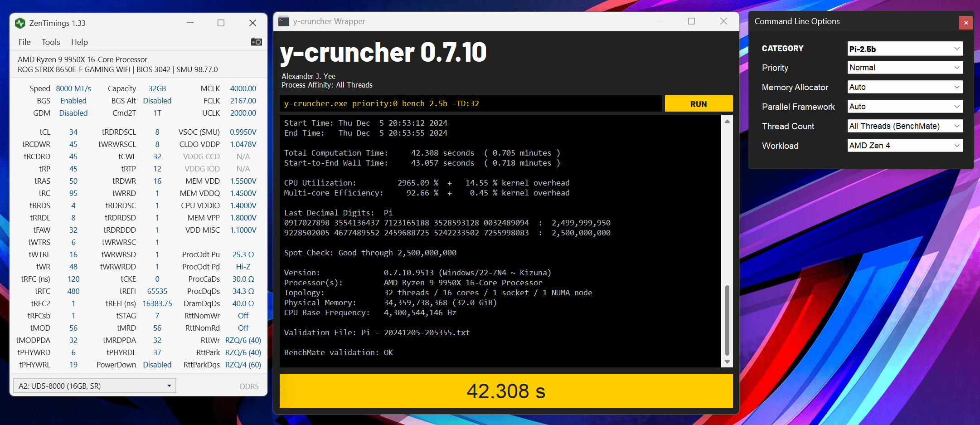The image size is (980, 425).
Task: Expand the Parallel Framework dropdown
Action: point(905,107)
